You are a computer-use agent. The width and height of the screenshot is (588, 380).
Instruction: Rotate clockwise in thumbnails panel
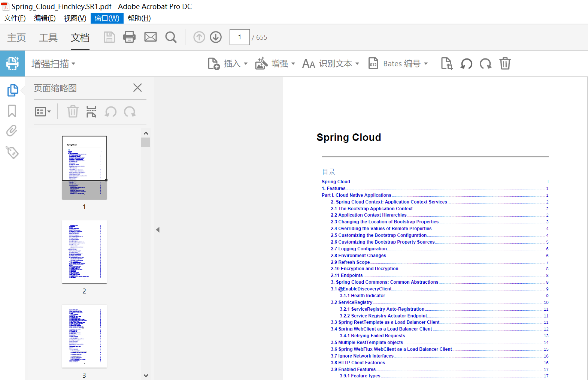[130, 111]
